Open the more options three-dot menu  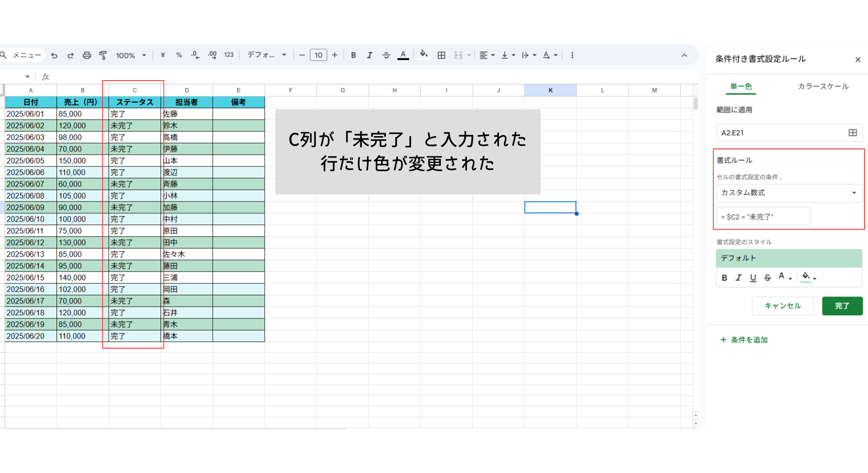[x=572, y=55]
